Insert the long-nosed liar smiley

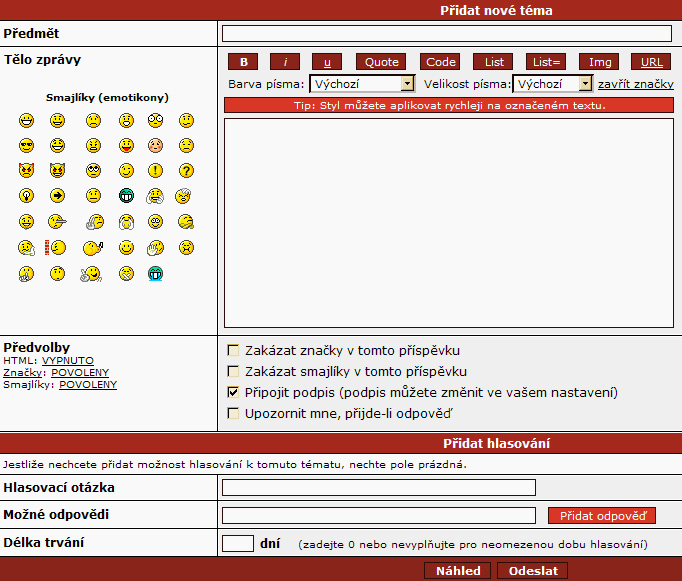coord(57,222)
